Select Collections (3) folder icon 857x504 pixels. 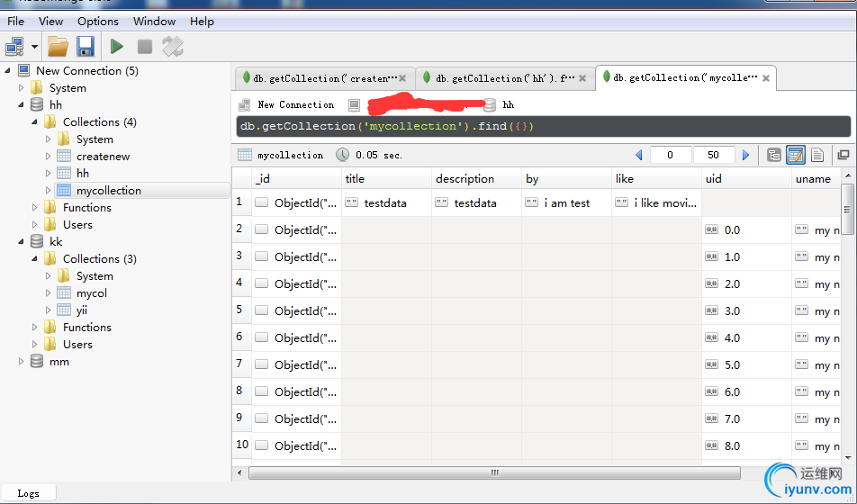tap(50, 258)
